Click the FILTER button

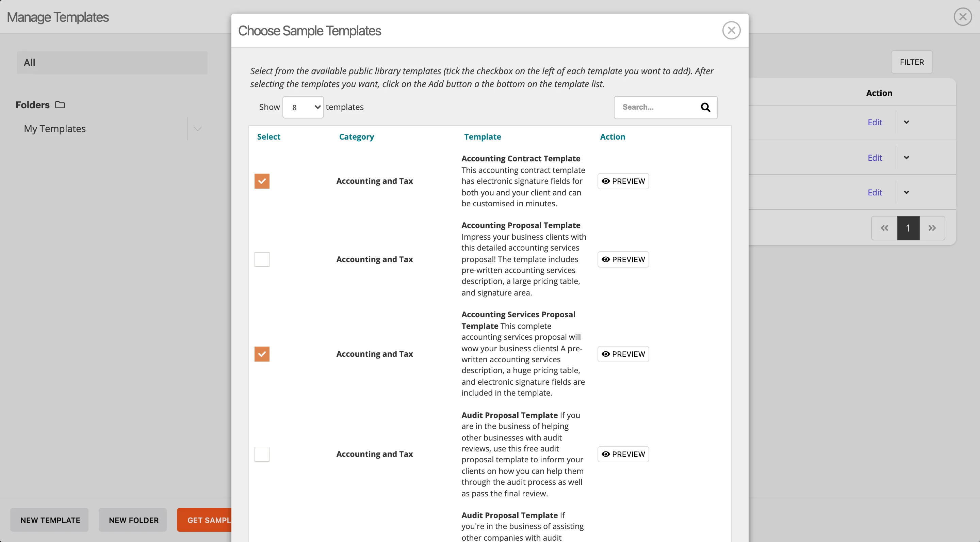[912, 62]
